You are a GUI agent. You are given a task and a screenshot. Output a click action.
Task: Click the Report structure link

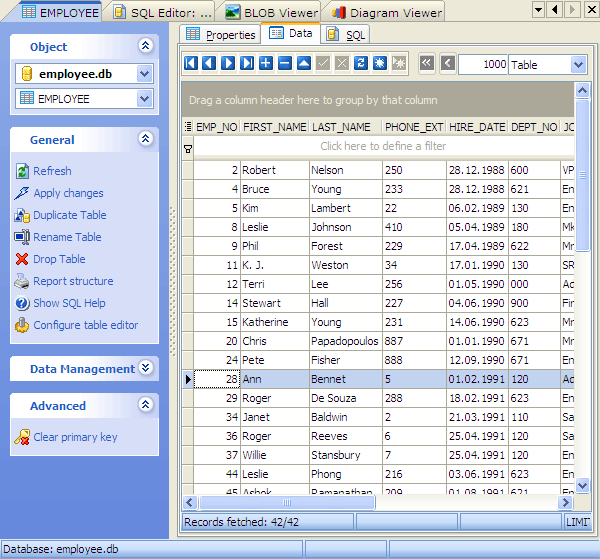[x=73, y=281]
